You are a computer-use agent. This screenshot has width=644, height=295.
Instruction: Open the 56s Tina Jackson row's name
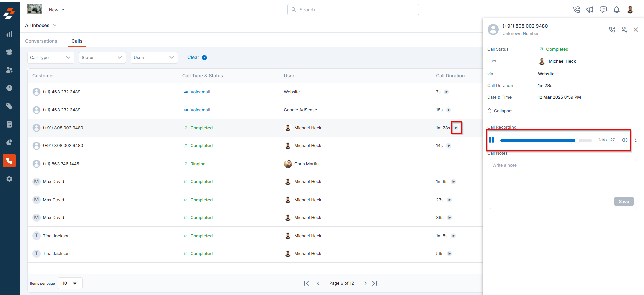(x=56, y=254)
